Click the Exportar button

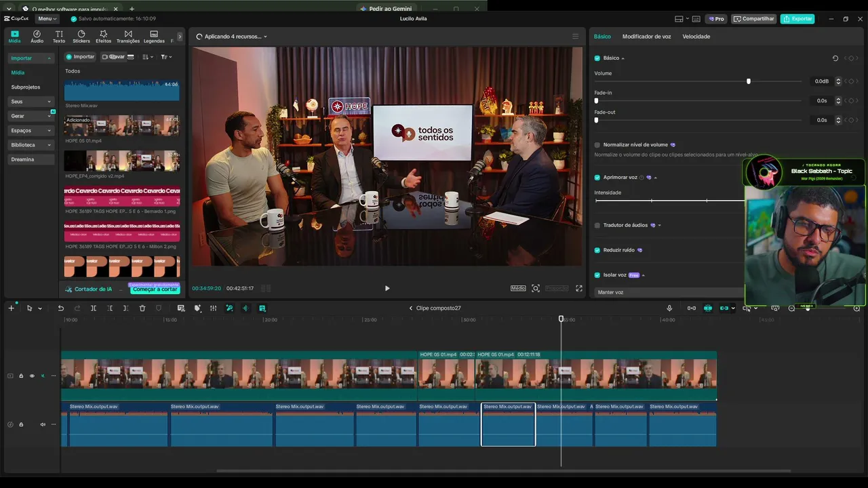pyautogui.click(x=797, y=19)
